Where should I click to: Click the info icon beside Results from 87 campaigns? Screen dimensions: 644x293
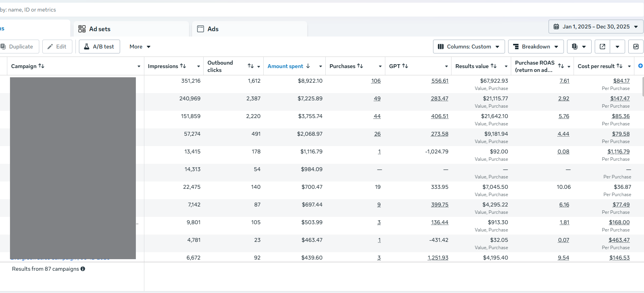pos(83,269)
